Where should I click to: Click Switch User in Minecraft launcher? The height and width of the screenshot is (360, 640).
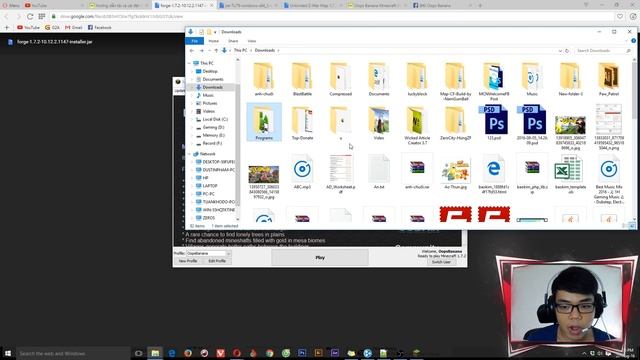click(x=441, y=262)
